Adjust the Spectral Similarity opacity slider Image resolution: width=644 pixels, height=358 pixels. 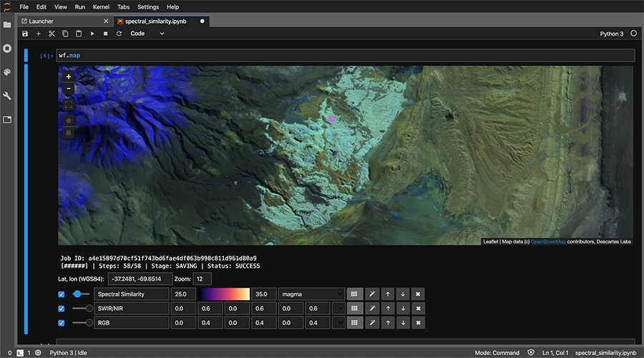click(80, 294)
